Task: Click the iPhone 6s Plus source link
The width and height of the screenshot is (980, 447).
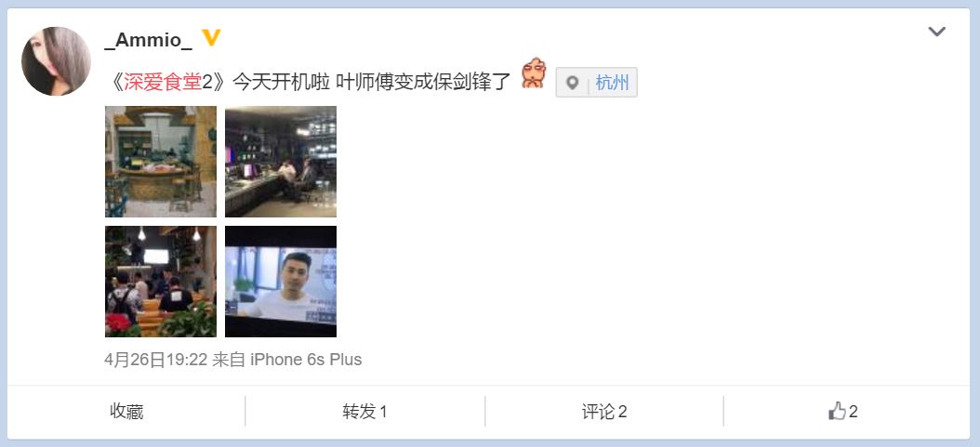Action: coord(306,360)
